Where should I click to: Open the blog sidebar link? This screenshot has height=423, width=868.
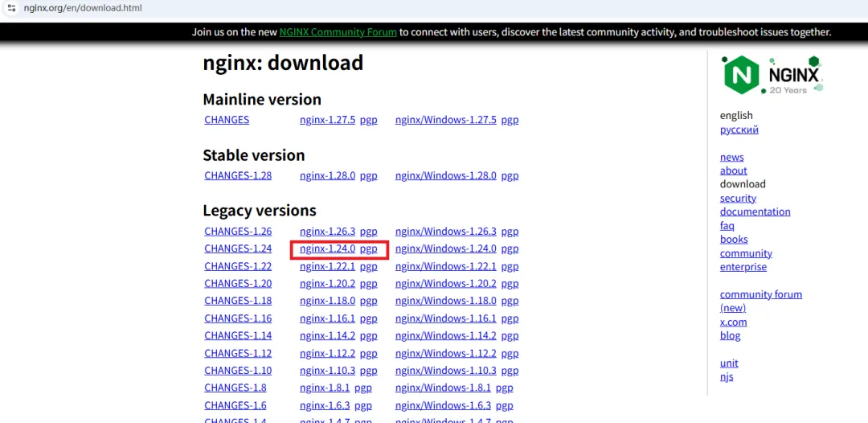pyautogui.click(x=730, y=335)
